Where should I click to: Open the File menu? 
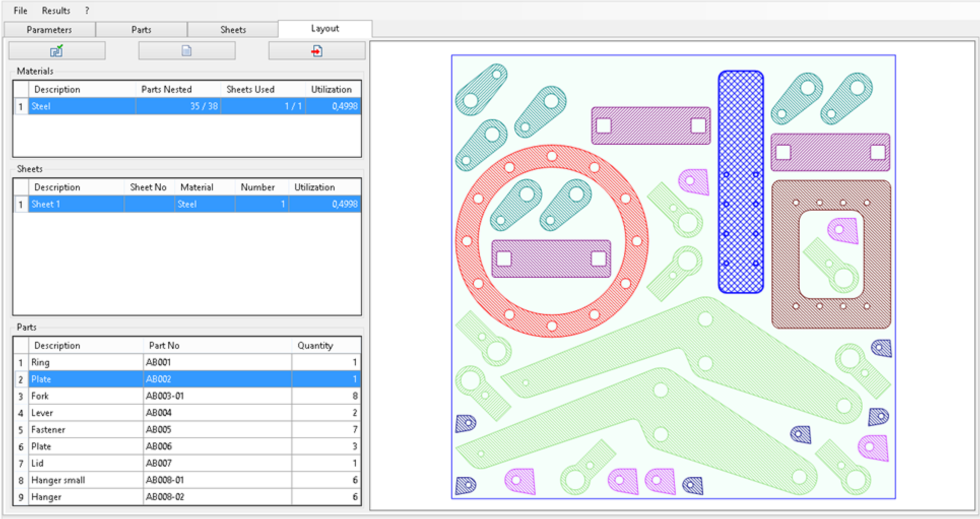[x=20, y=10]
